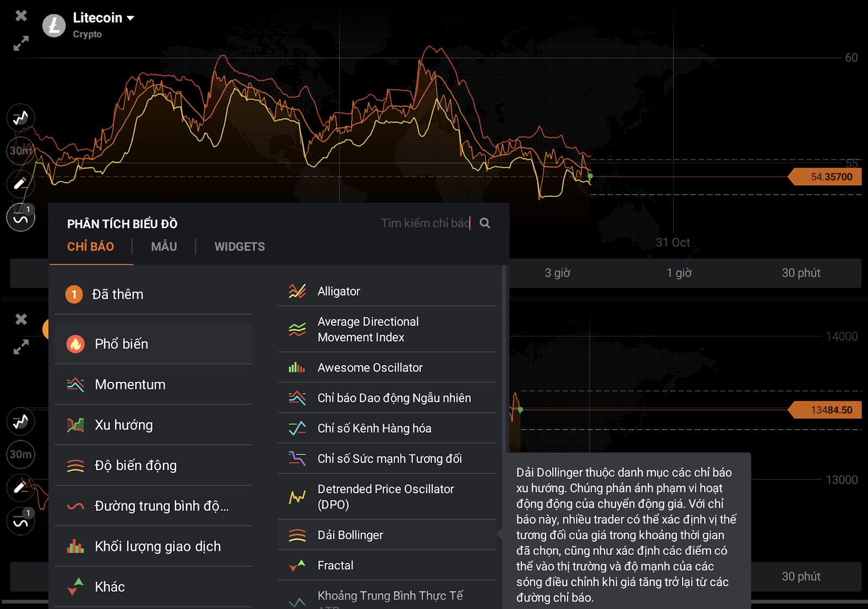868x609 pixels.
Task: Click the search magnifier icon
Action: 485,223
